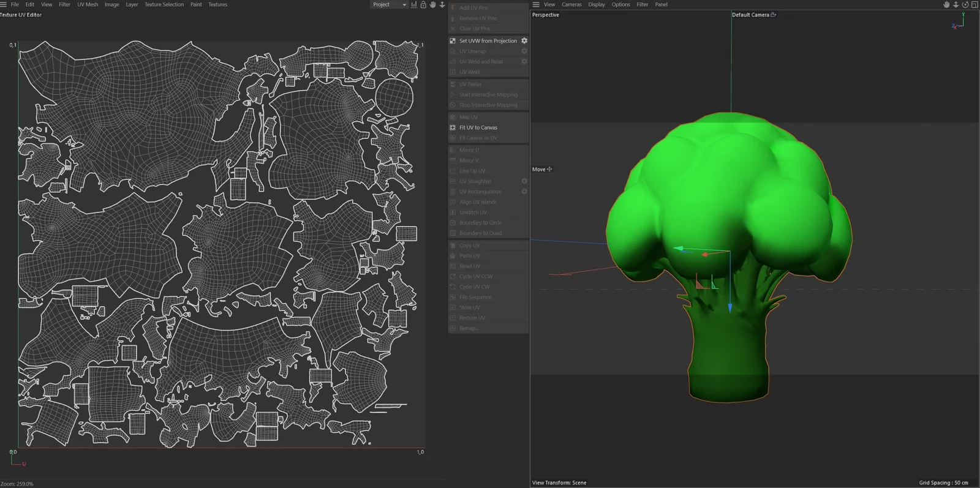Open the Layer menu in UV editor
The width and height of the screenshot is (980, 488).
[132, 4]
